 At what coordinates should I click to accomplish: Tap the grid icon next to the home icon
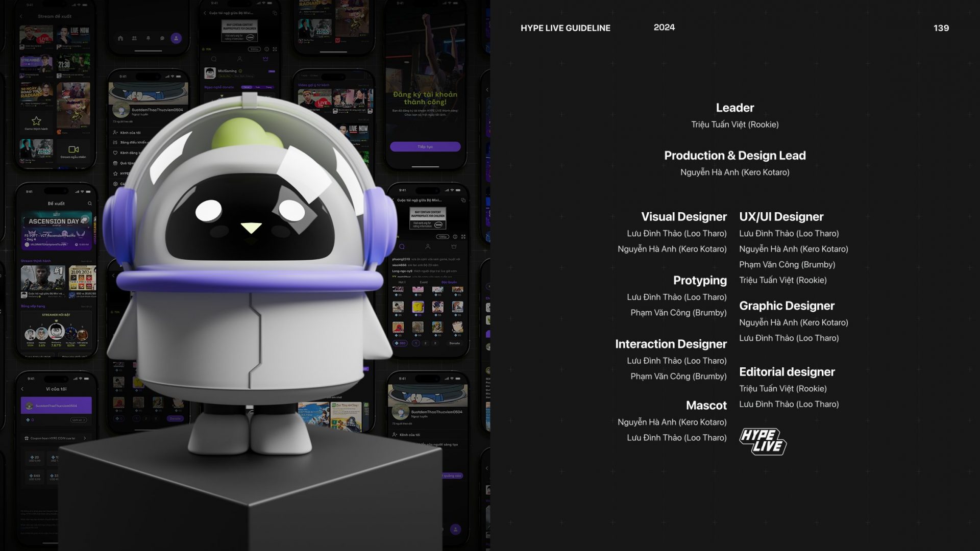point(134,38)
